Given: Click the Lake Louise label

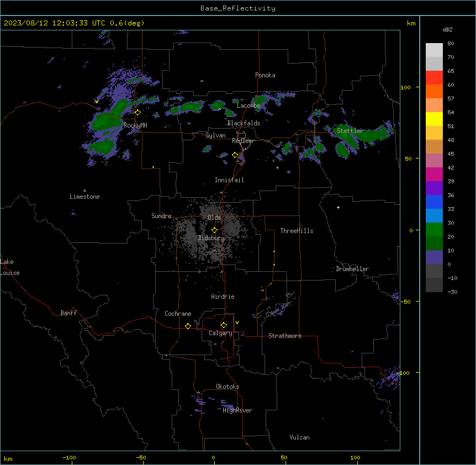Looking at the screenshot, I should (x=10, y=267).
